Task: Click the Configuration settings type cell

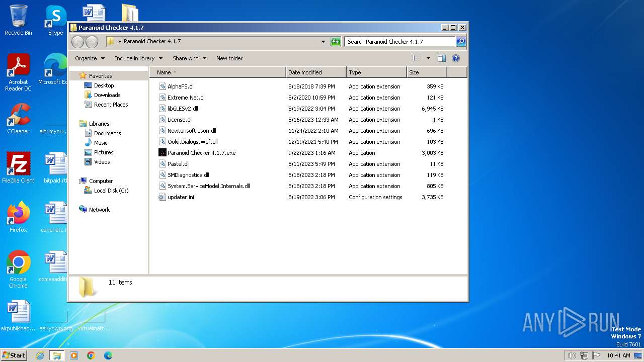Action: tap(375, 197)
